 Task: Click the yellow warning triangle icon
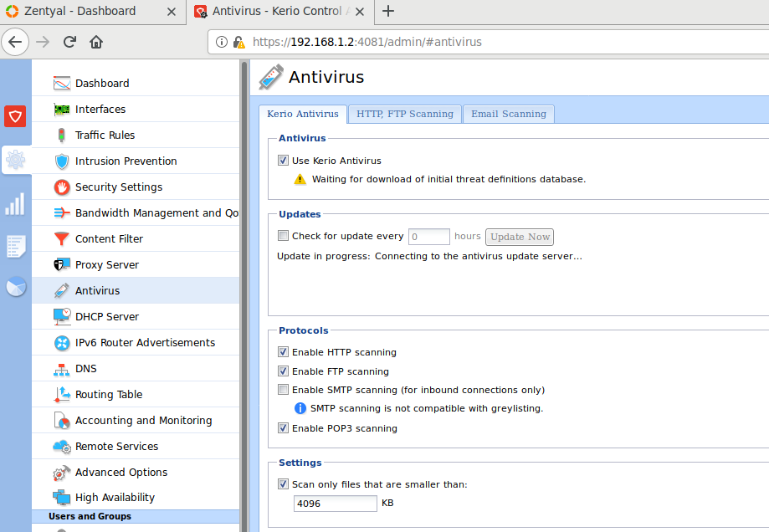[x=300, y=180]
